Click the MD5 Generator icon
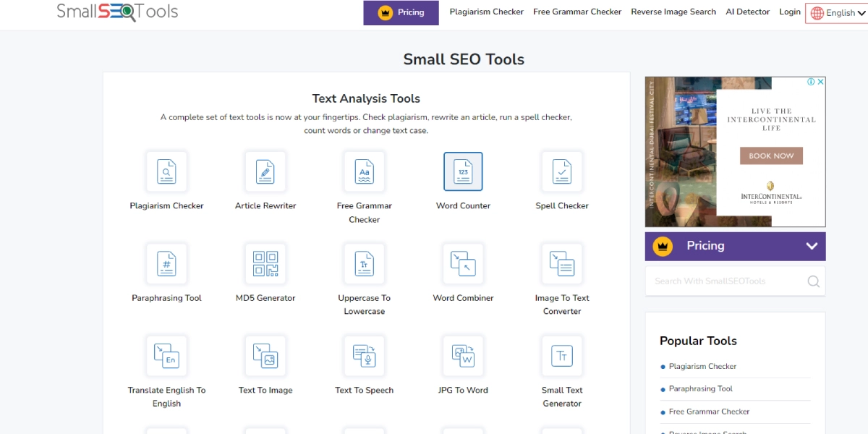The image size is (868, 434). (265, 263)
